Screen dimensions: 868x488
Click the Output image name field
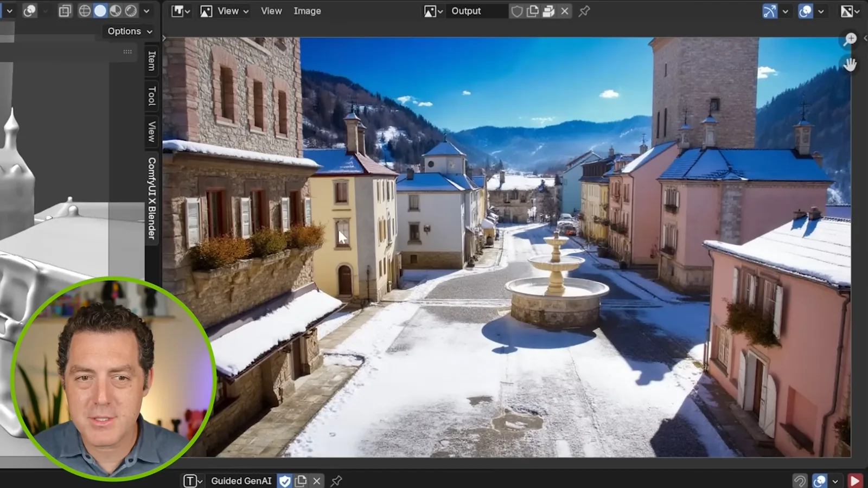pos(476,11)
